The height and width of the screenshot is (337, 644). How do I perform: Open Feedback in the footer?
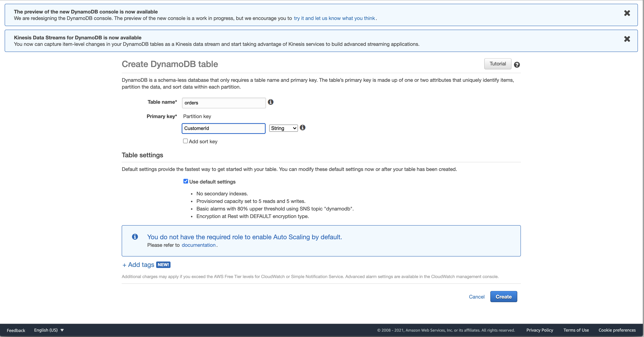click(x=16, y=330)
